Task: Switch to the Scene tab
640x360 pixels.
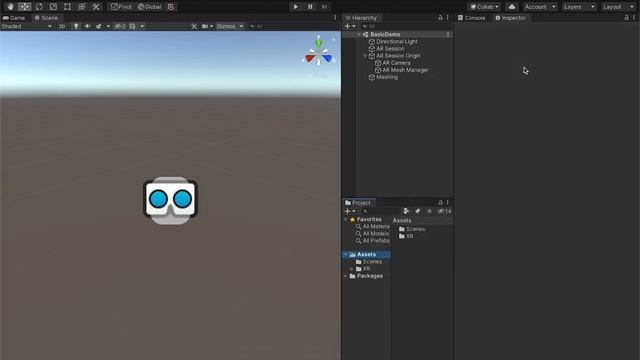Action: [46, 18]
